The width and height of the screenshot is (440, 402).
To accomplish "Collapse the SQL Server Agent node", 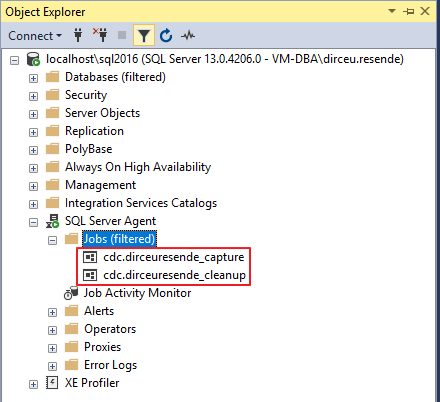I will 33,222.
